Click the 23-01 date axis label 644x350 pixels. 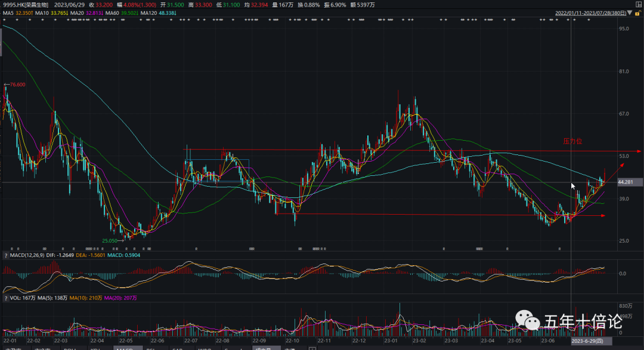[x=391, y=341]
